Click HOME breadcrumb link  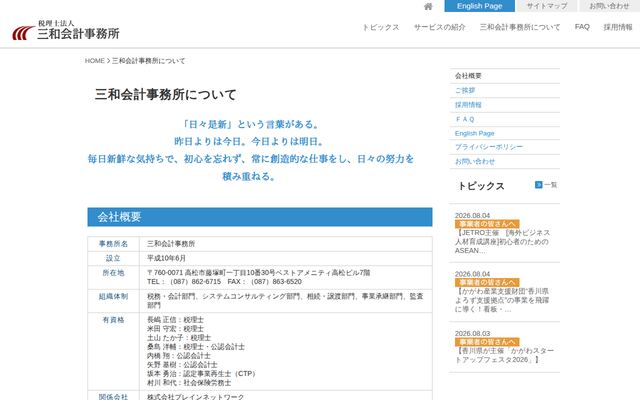94,61
